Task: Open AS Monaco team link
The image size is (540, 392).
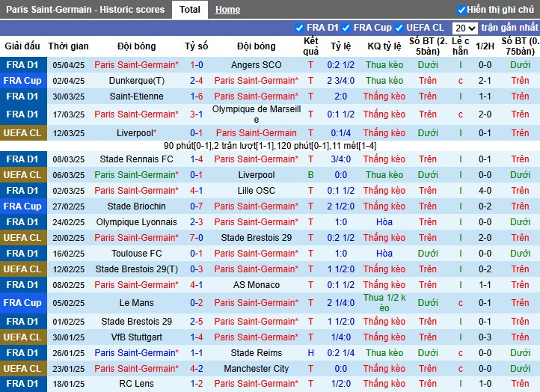Action: (257, 285)
